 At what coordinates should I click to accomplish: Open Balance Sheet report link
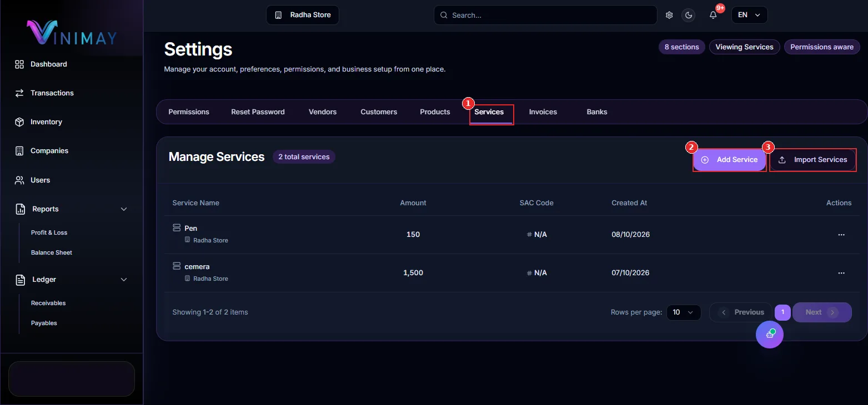[52, 252]
